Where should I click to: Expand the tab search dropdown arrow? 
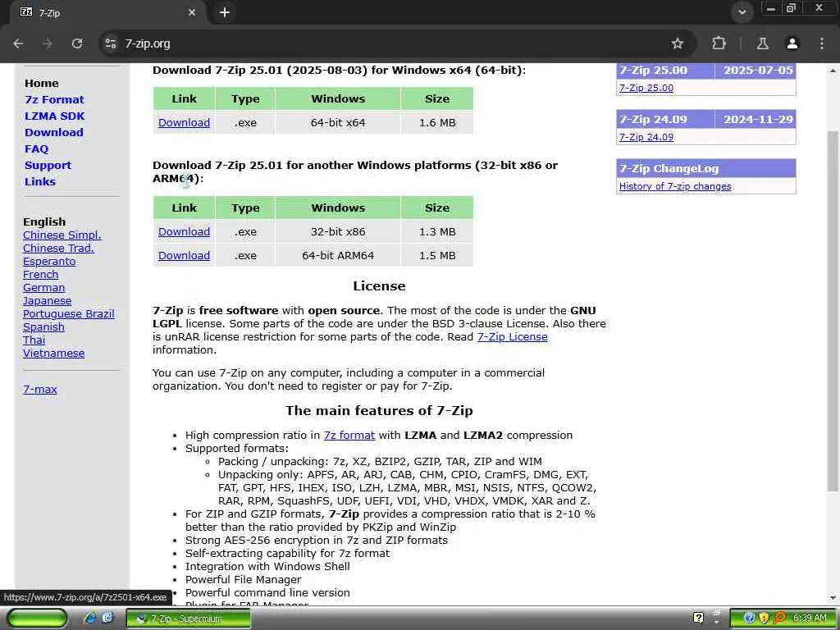[x=742, y=12]
